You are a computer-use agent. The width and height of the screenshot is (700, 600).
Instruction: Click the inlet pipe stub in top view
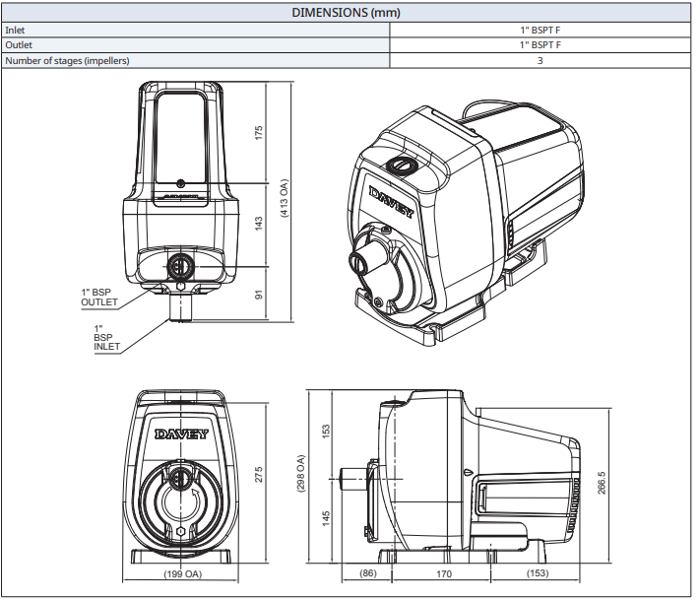click(181, 308)
